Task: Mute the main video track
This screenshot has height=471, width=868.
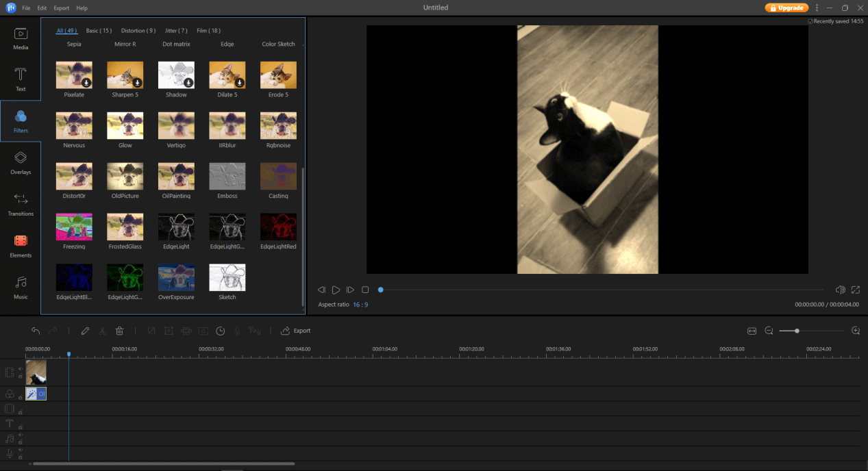Action: (x=20, y=369)
